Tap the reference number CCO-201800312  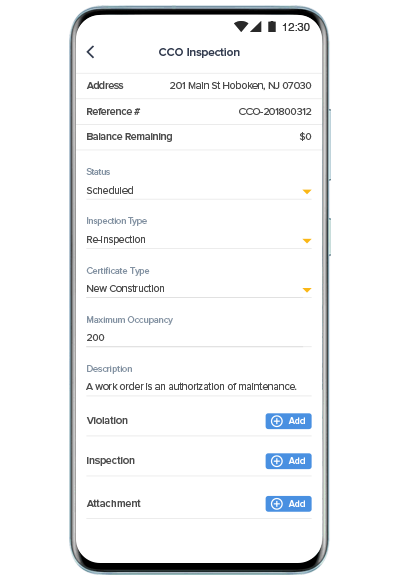[275, 112]
